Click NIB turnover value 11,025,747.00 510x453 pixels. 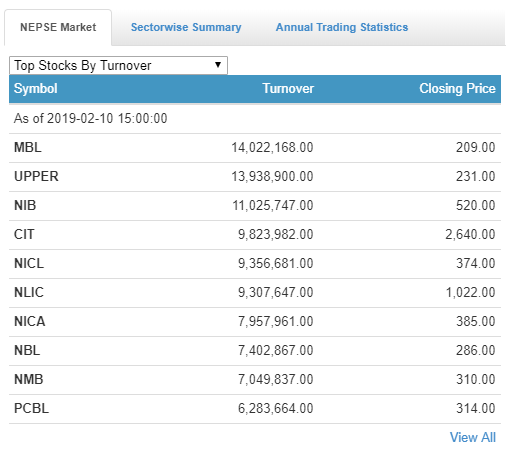273,205
